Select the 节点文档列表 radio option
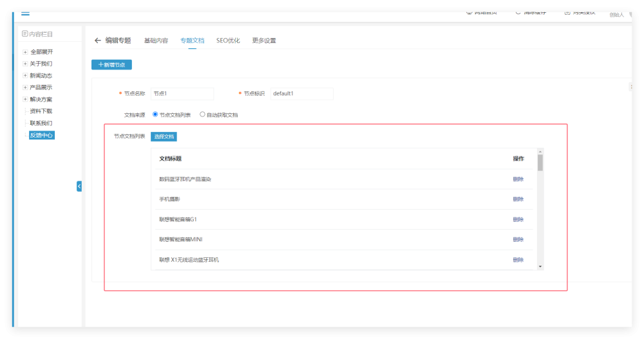 [155, 115]
